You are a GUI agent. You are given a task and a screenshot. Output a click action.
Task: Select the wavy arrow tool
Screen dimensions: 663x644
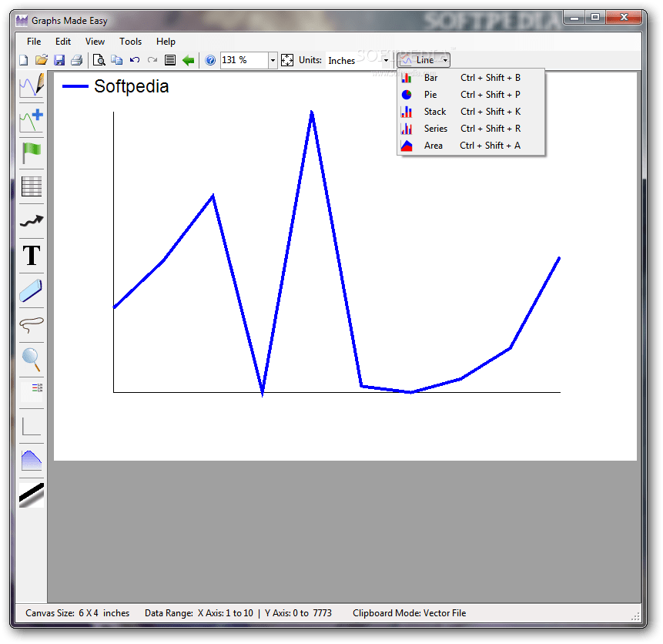pos(32,221)
